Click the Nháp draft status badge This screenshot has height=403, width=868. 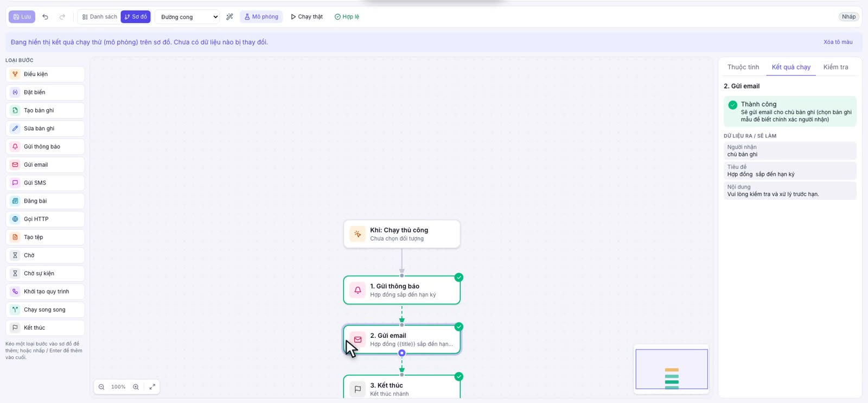848,17
